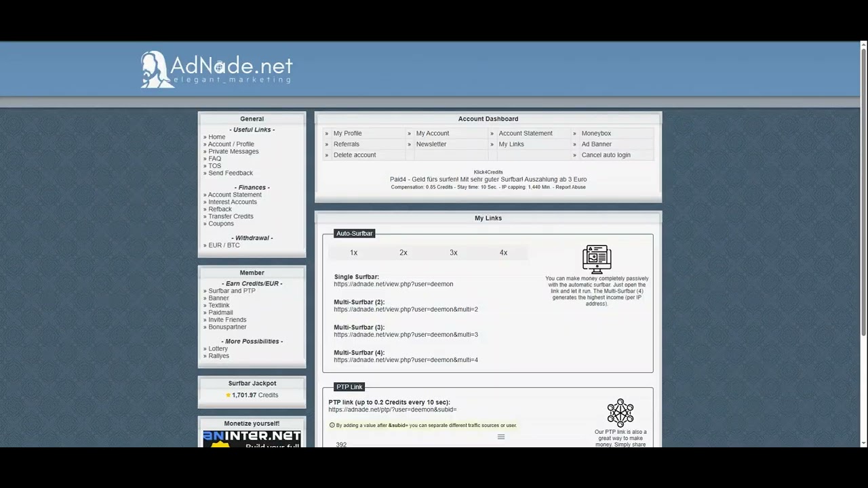
Task: Open FAQ in sidebar
Action: (215, 159)
